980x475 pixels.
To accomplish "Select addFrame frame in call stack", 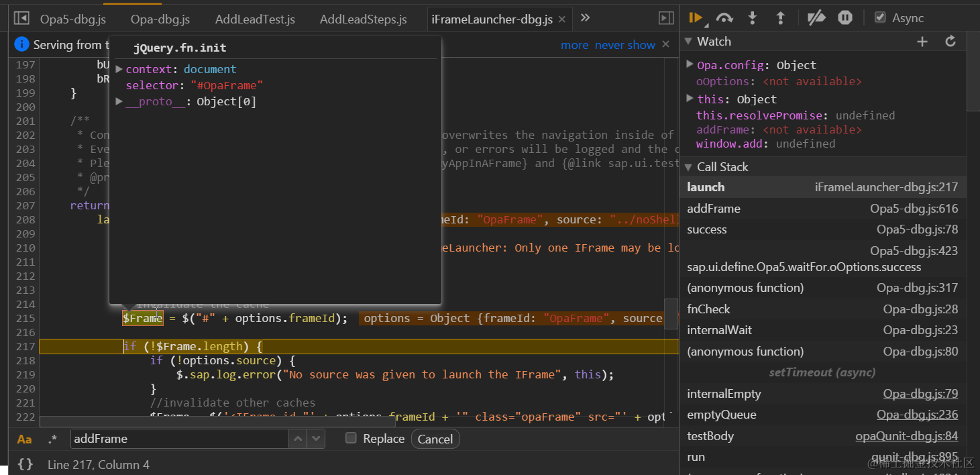I will coord(823,209).
